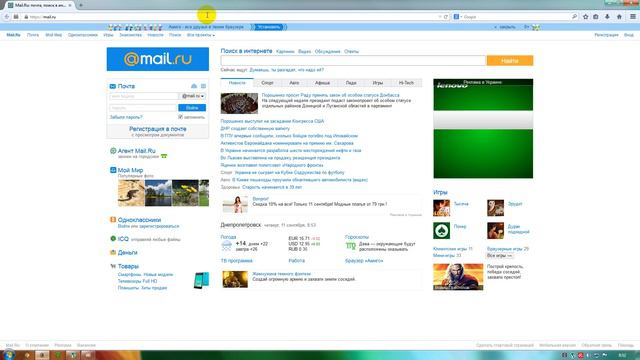
Task: Click the Firefox home icon
Action: pos(619,17)
